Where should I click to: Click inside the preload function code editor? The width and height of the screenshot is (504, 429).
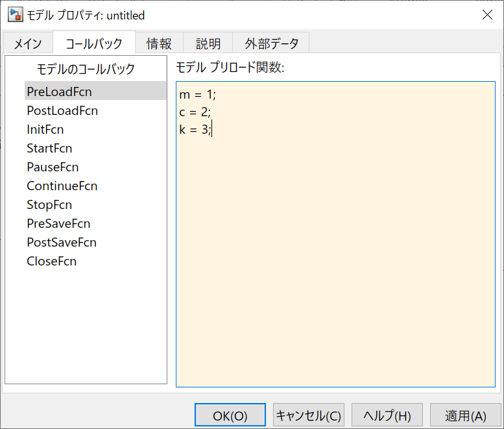[335, 260]
